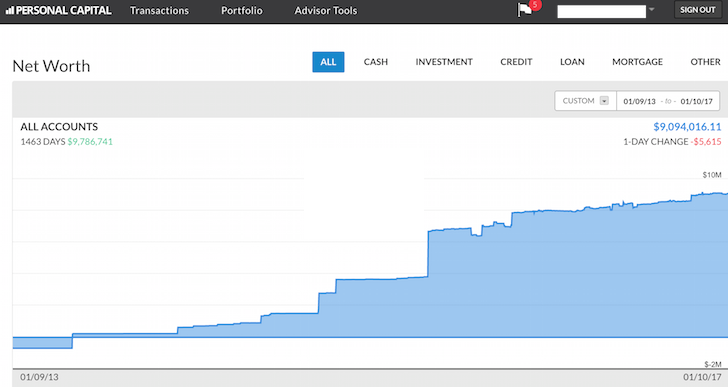Screen dimensions: 728x387
Task: Open the Transactions menu
Action: 159,10
